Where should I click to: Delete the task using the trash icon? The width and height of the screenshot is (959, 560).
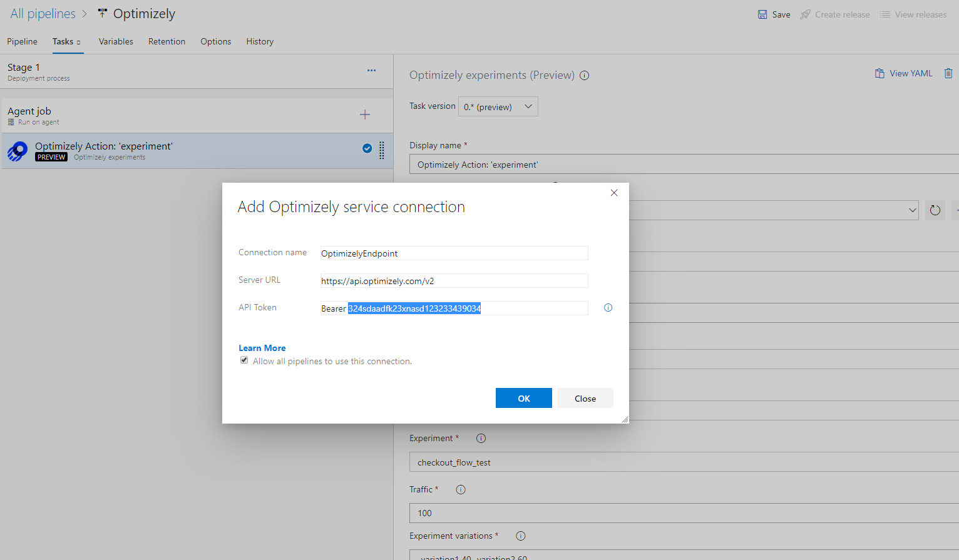click(x=948, y=73)
